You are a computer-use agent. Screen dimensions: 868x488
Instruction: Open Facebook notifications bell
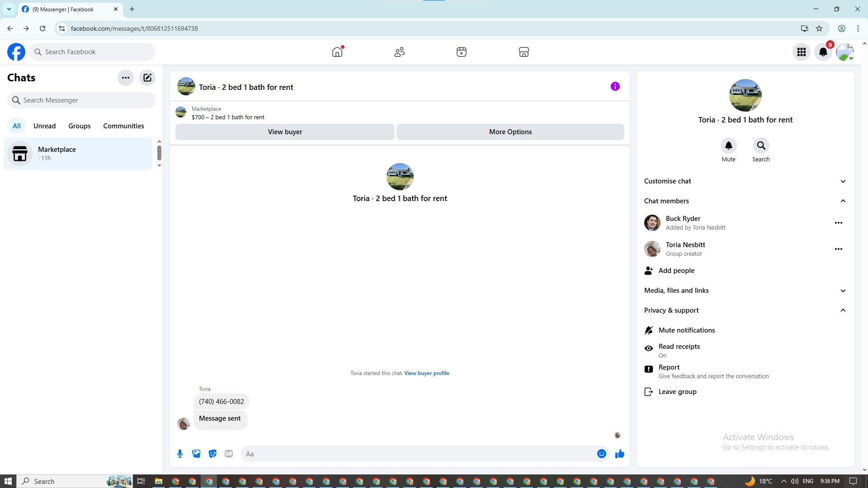pyautogui.click(x=823, y=52)
